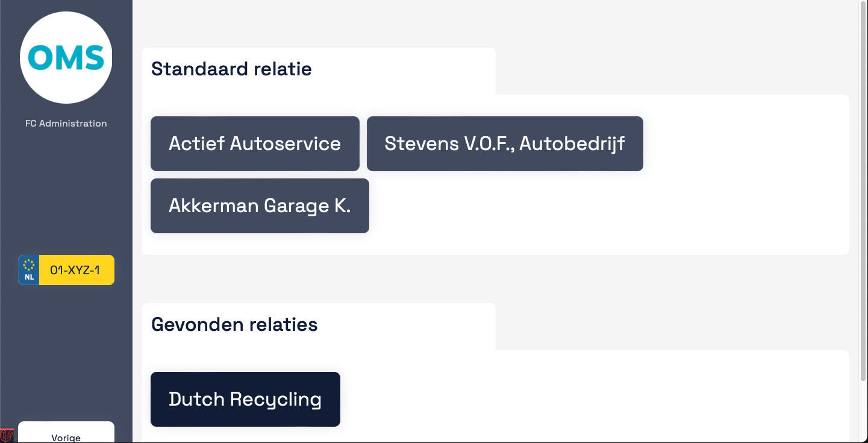Click the FC Administration label
The width and height of the screenshot is (868, 443).
(x=66, y=124)
